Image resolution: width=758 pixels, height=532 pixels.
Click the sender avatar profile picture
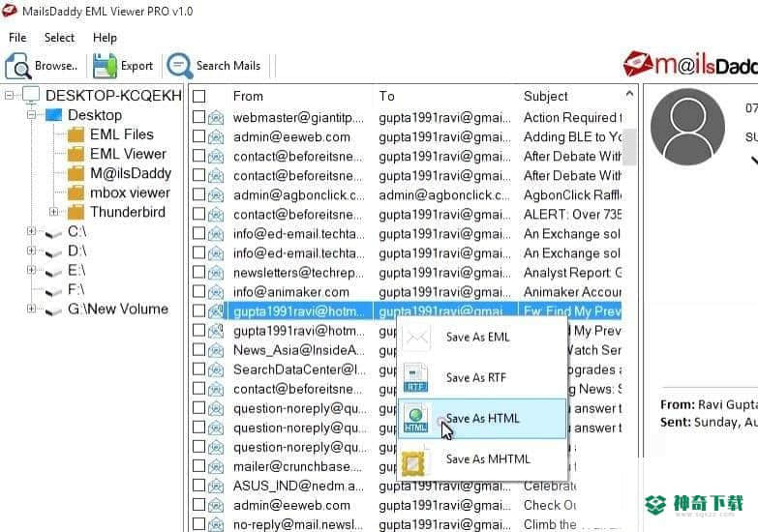[x=687, y=127]
